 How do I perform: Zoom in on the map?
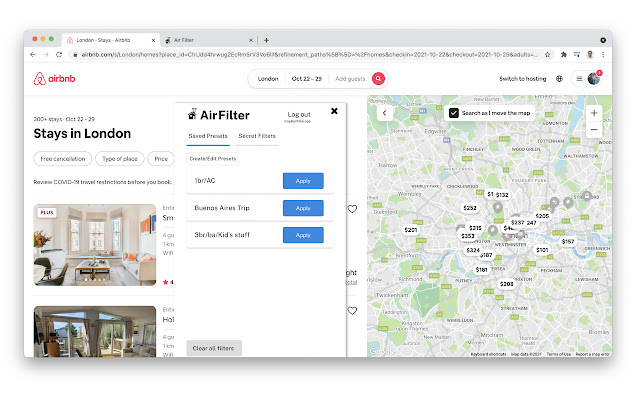click(x=594, y=113)
